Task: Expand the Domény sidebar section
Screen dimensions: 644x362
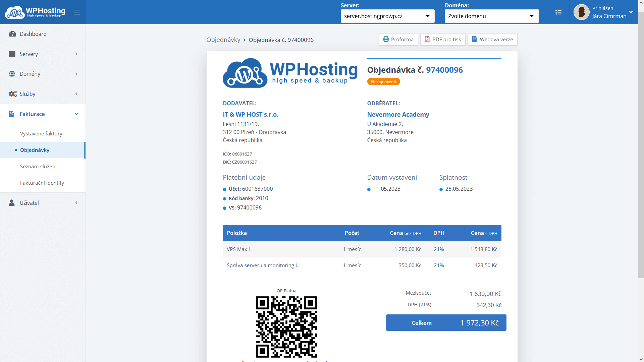Action: pyautogui.click(x=43, y=74)
